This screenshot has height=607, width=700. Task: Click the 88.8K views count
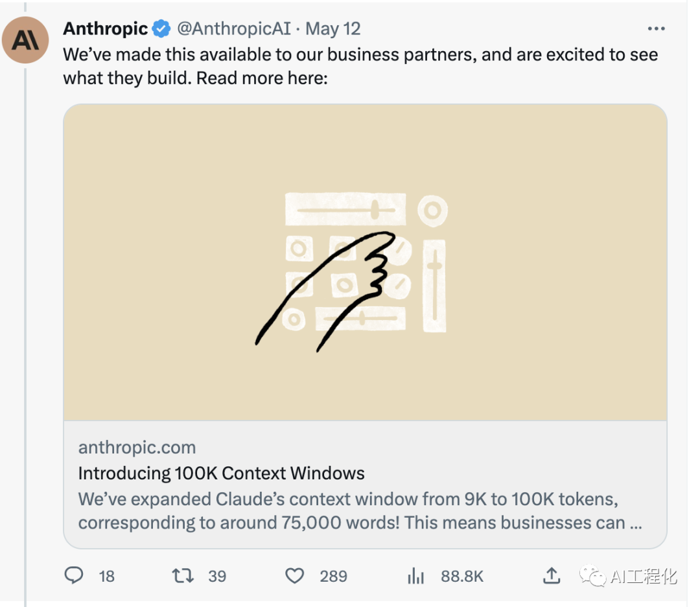(x=462, y=576)
